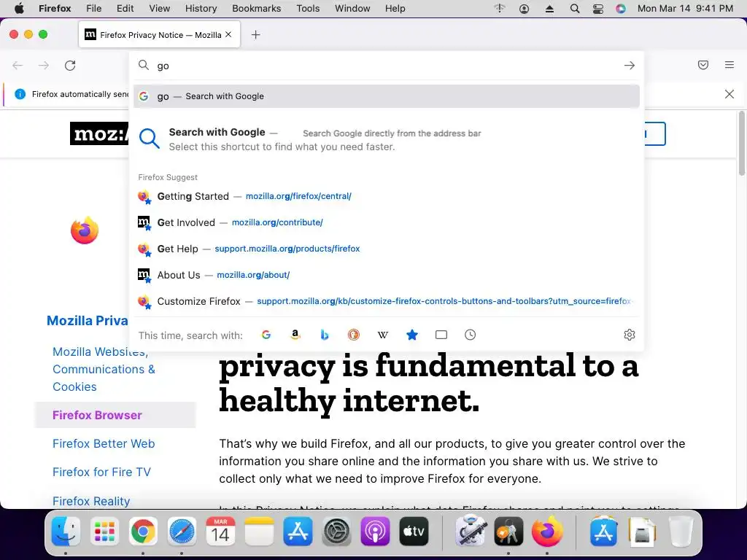
Task: Open the History menu
Action: tap(201, 8)
